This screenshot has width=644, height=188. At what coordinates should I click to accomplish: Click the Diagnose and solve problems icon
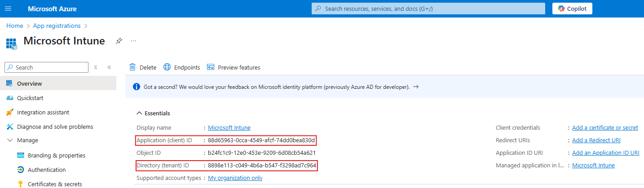click(x=9, y=127)
